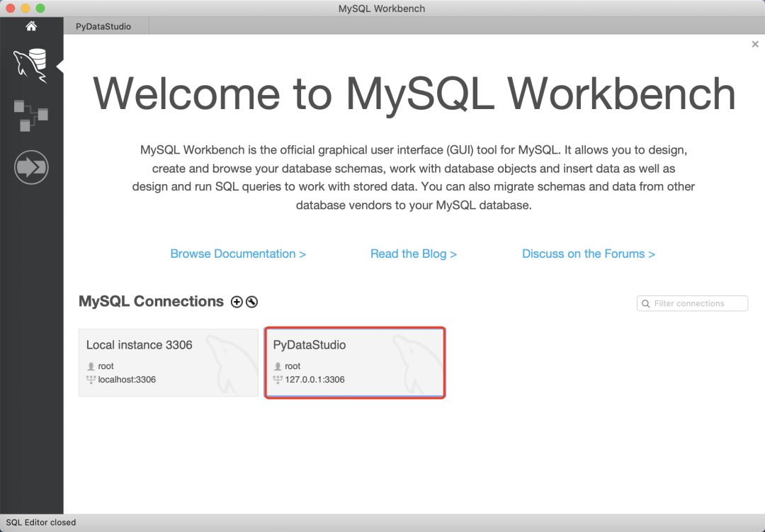
Task: Open the Models sidebar icon
Action: pos(30,115)
